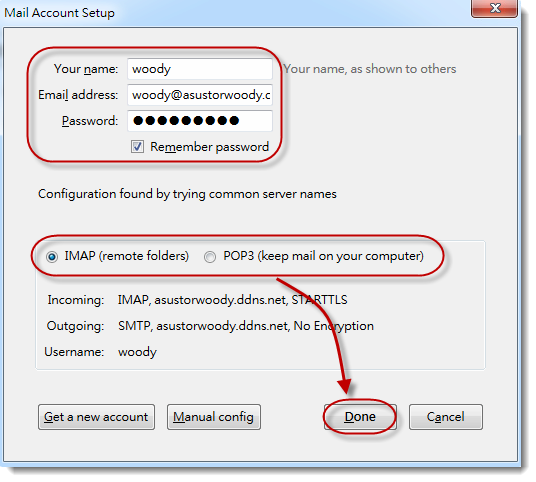
Task: Click the Your name text field
Action: [x=200, y=69]
